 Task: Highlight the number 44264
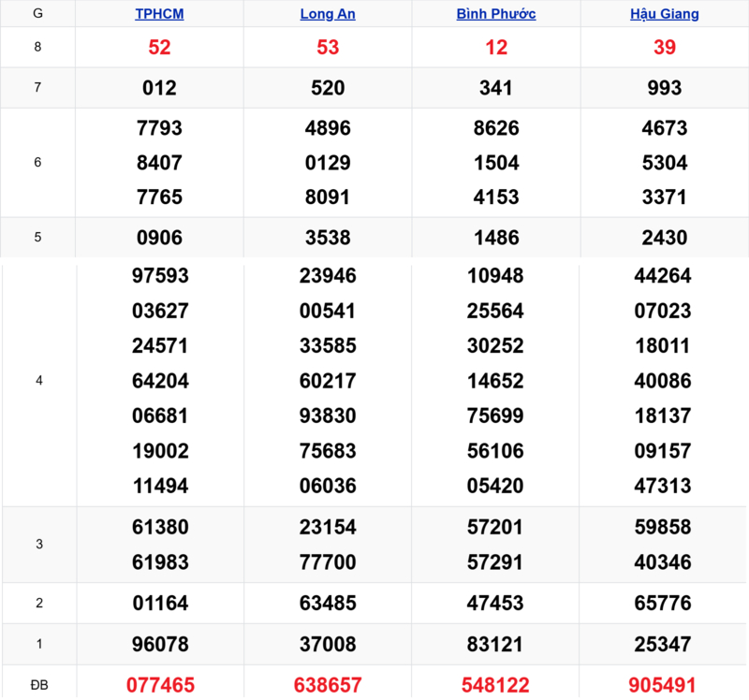pos(663,276)
